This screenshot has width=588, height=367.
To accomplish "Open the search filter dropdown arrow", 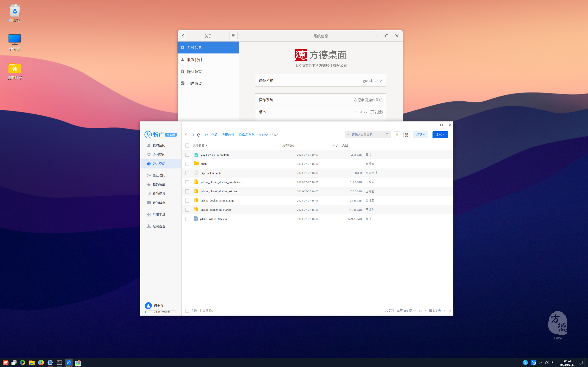I will point(348,134).
